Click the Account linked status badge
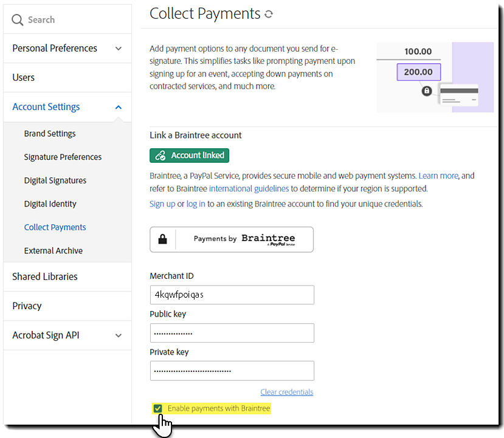 click(189, 156)
